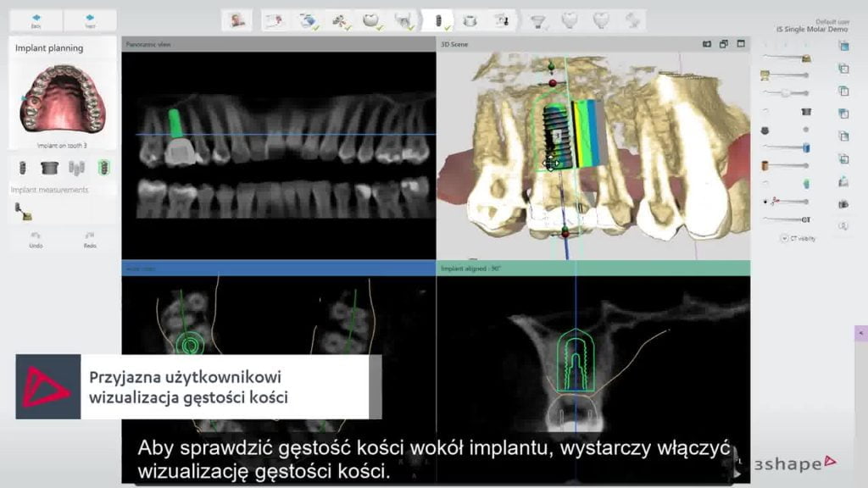Image resolution: width=868 pixels, height=488 pixels.
Task: Click the 3D Scene camera snapshot icon
Action: pyautogui.click(x=707, y=44)
